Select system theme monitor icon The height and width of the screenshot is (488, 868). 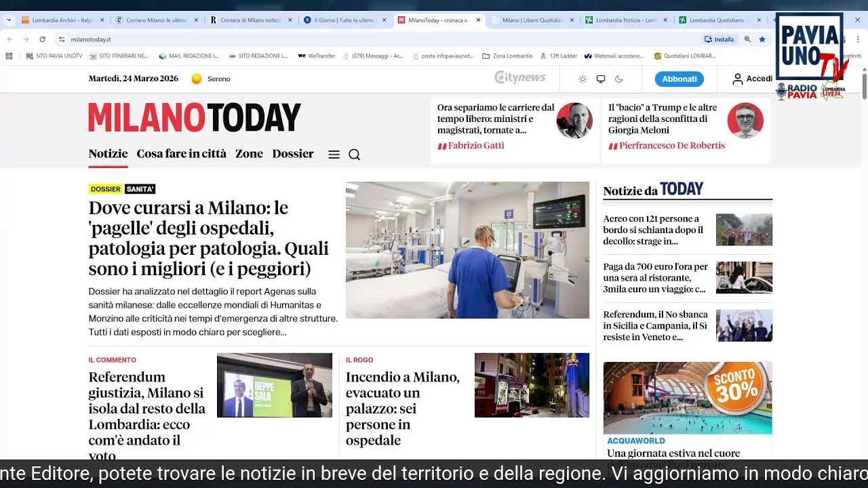click(x=601, y=79)
